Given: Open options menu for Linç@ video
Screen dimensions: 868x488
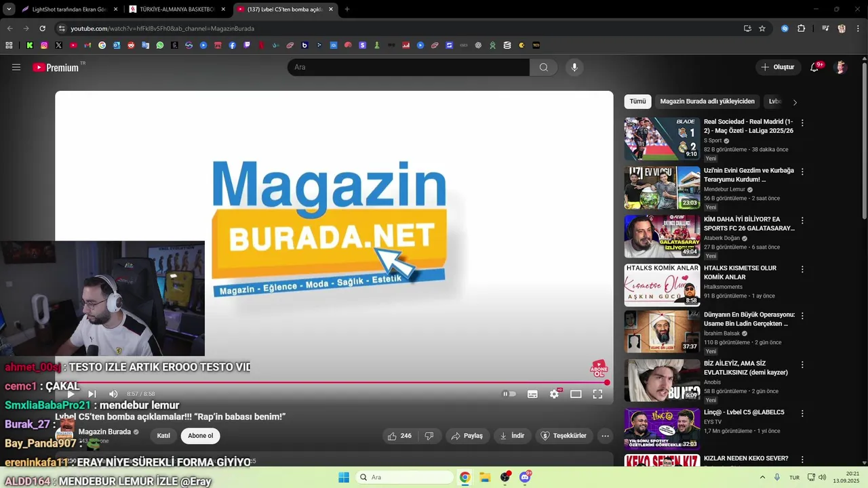Looking at the screenshot, I should pos(802,413).
